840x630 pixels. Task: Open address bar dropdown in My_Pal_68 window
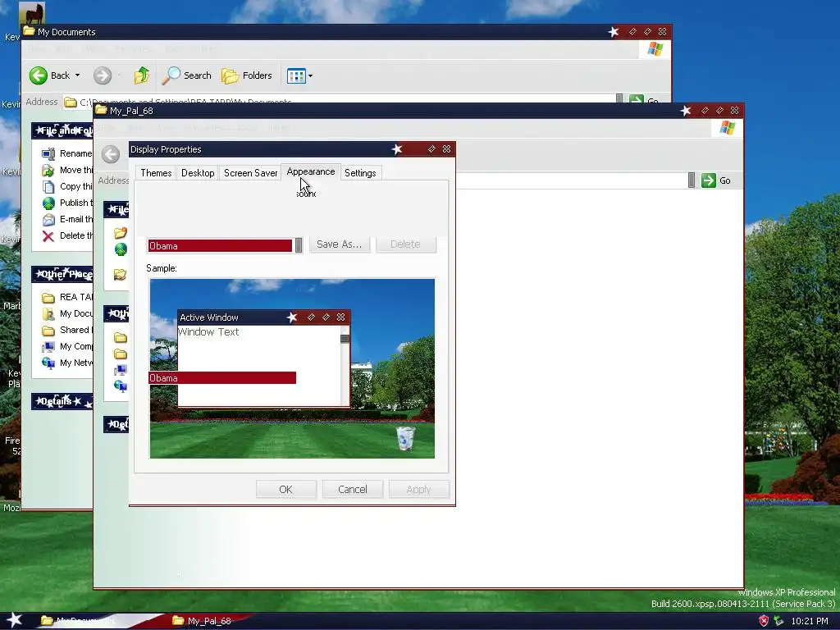pos(692,180)
